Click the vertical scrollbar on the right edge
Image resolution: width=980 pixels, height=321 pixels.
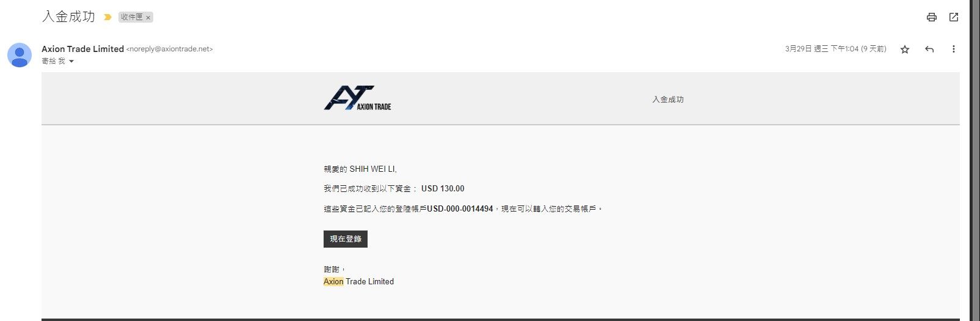pos(975,160)
